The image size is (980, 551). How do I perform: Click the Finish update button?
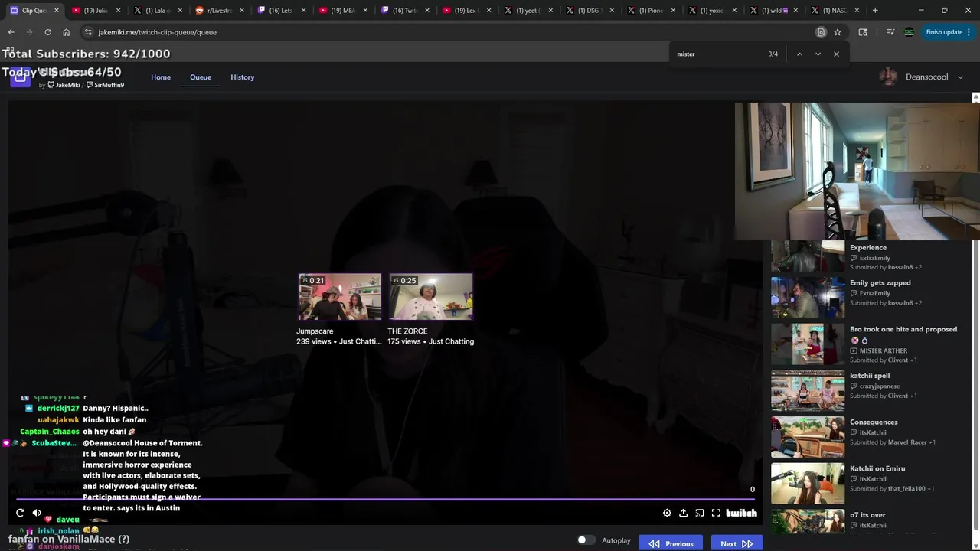tap(944, 32)
